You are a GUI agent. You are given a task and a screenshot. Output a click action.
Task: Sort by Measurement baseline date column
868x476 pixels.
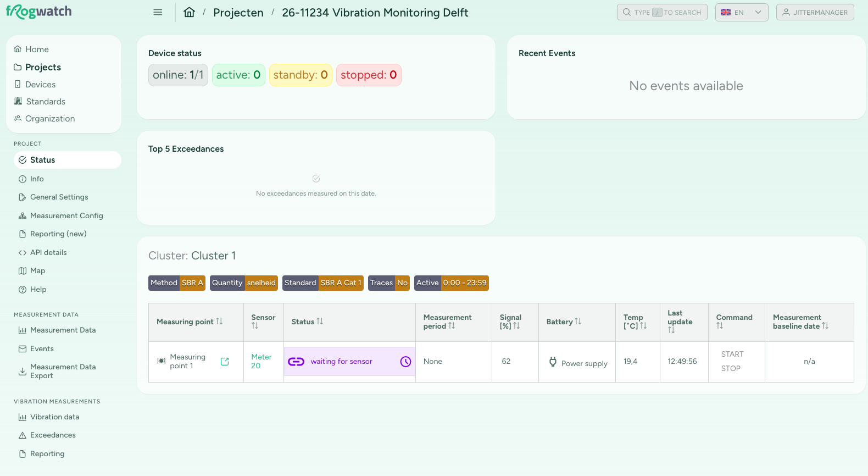coord(825,325)
